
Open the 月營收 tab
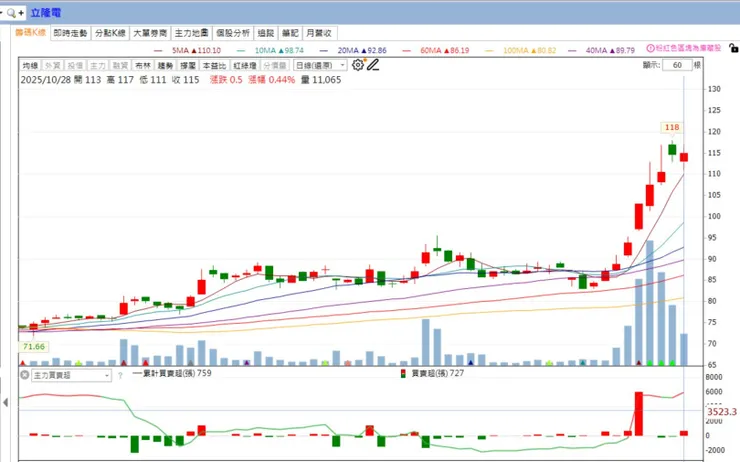click(x=319, y=33)
